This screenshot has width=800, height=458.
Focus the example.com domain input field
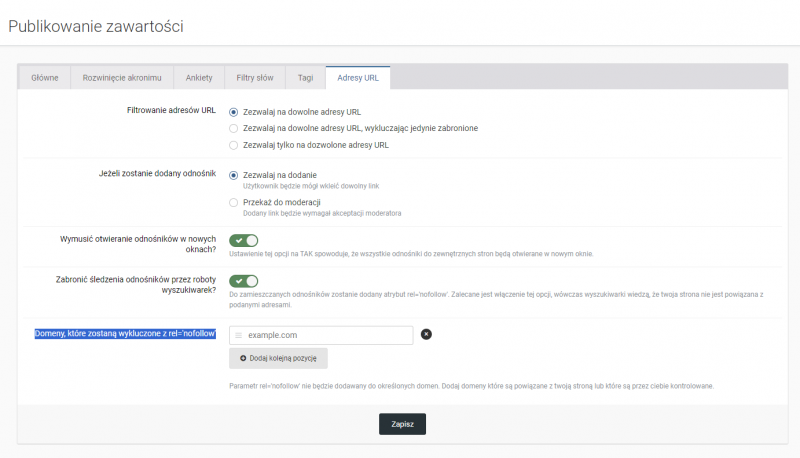pos(325,335)
